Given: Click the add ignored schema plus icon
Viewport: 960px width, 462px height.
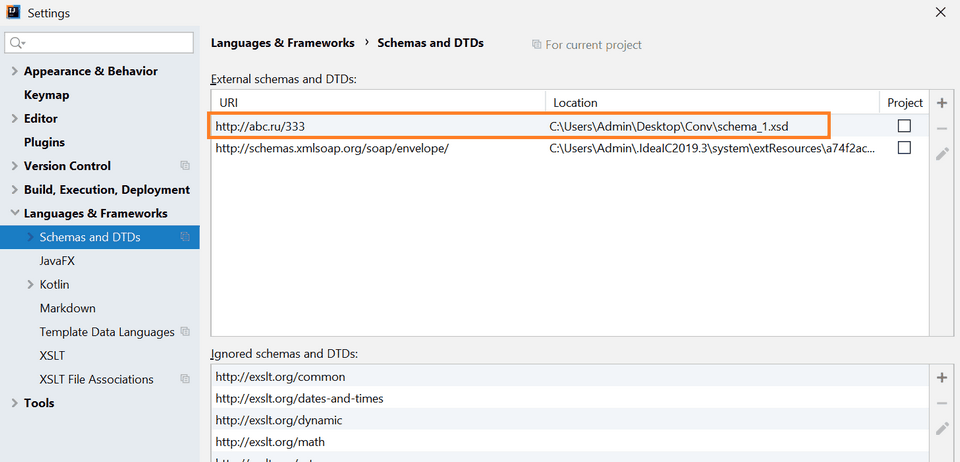Looking at the screenshot, I should coord(941,377).
